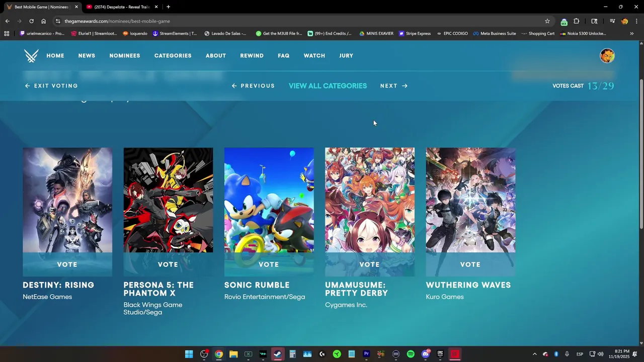Screen dimensions: 644x362
Task: Close the Best Mobile Game tab
Action: click(76, 7)
